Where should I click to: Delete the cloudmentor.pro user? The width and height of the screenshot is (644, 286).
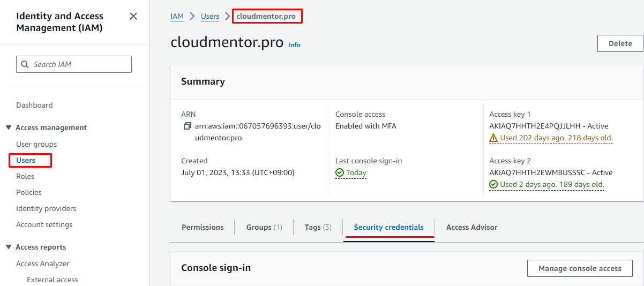pos(620,43)
